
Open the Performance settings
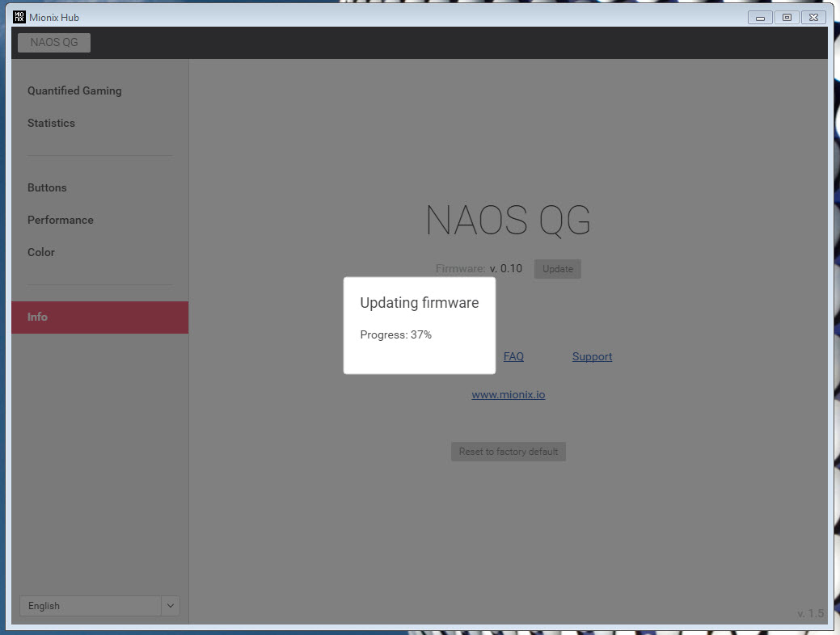point(61,220)
